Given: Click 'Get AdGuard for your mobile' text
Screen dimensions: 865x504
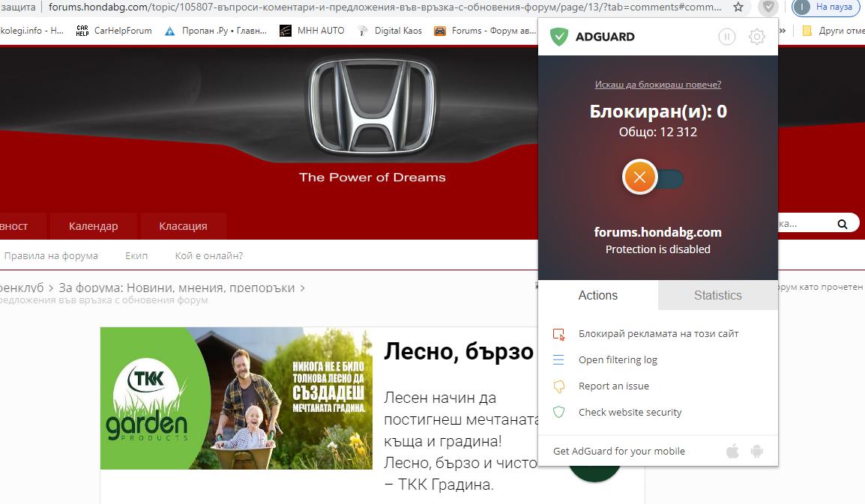Looking at the screenshot, I should (x=619, y=451).
